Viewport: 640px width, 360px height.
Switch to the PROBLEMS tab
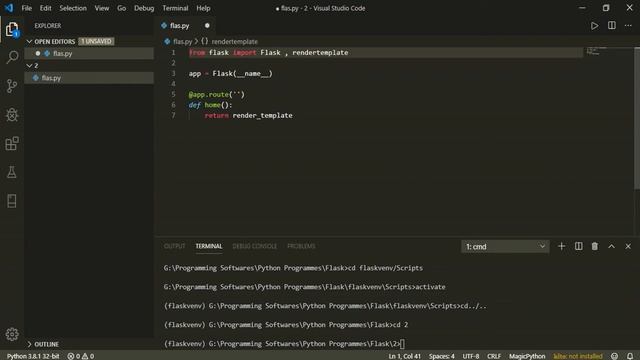[x=301, y=246]
